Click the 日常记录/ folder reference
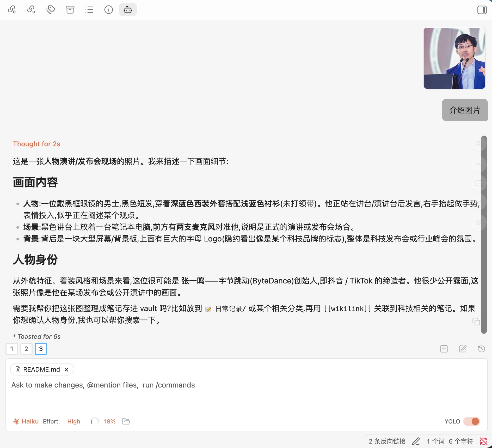 (225, 309)
